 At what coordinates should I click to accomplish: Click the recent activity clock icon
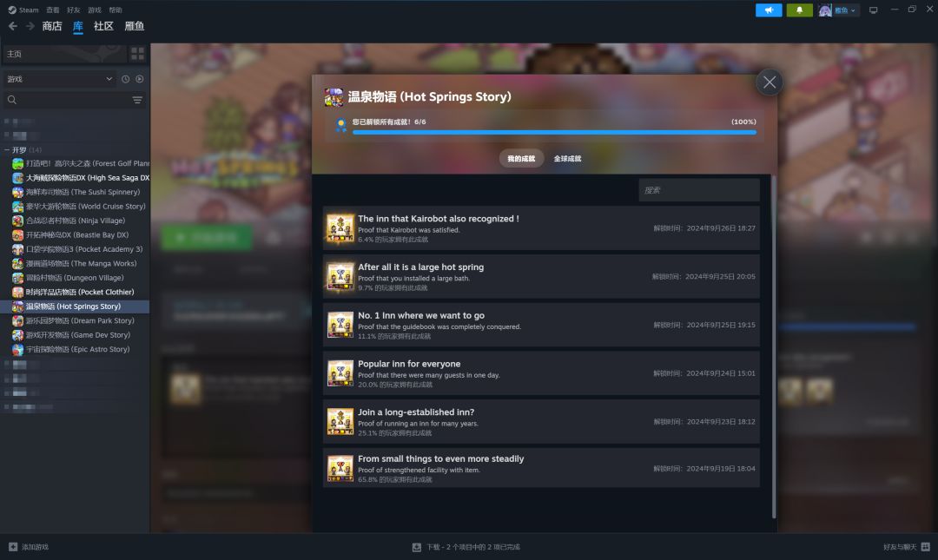point(126,79)
